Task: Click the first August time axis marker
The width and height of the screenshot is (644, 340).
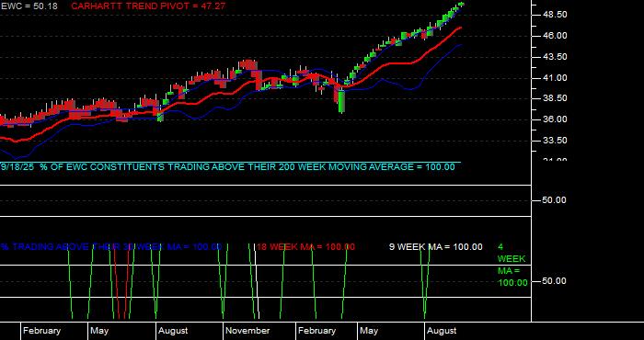Action: click(x=173, y=331)
